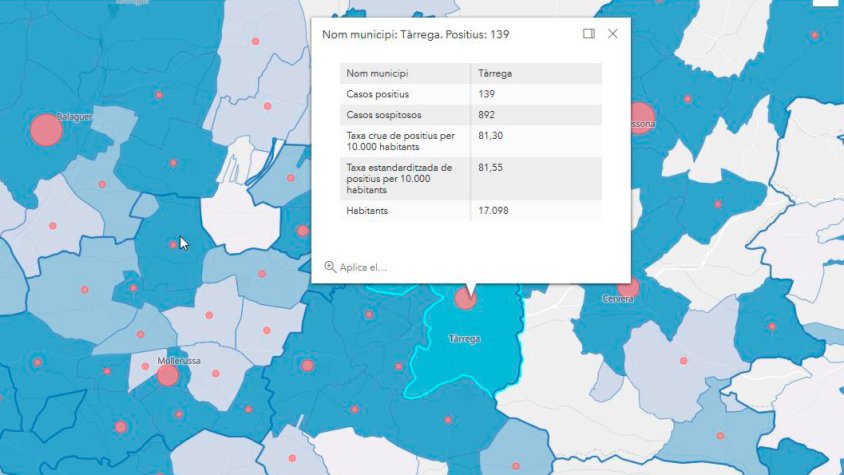The height and width of the screenshot is (475, 844).
Task: Click the Balaguer map label
Action: pyautogui.click(x=74, y=117)
